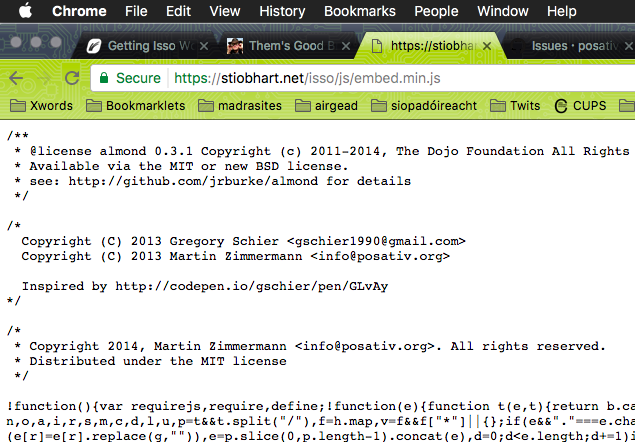Expand the Bookmarklets bookmark folder
The image size is (635, 442).
pyautogui.click(x=135, y=106)
